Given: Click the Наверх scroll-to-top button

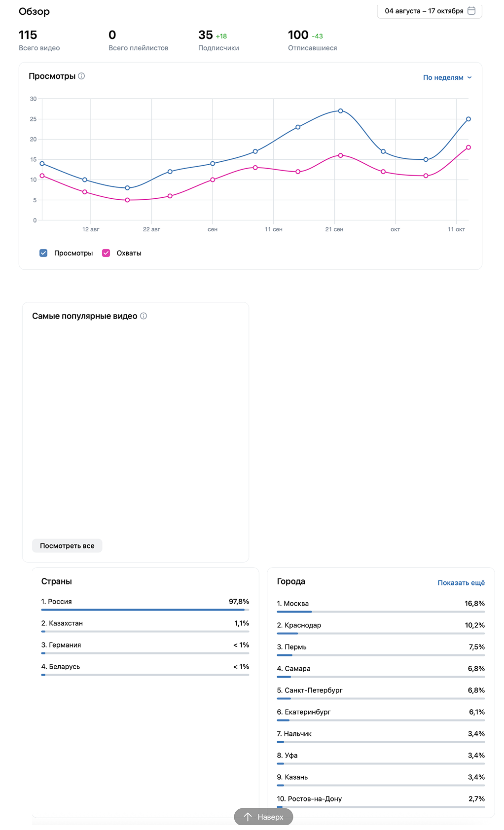Looking at the screenshot, I should click(263, 817).
